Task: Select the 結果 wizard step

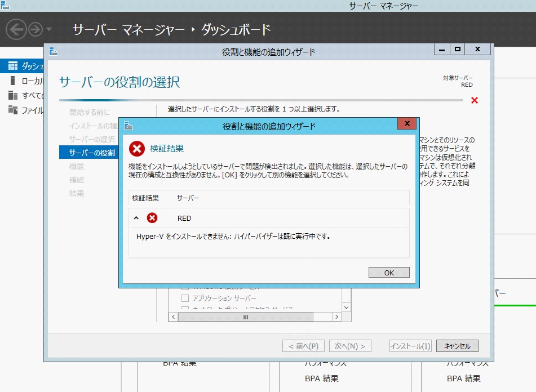Action: pyautogui.click(x=77, y=193)
